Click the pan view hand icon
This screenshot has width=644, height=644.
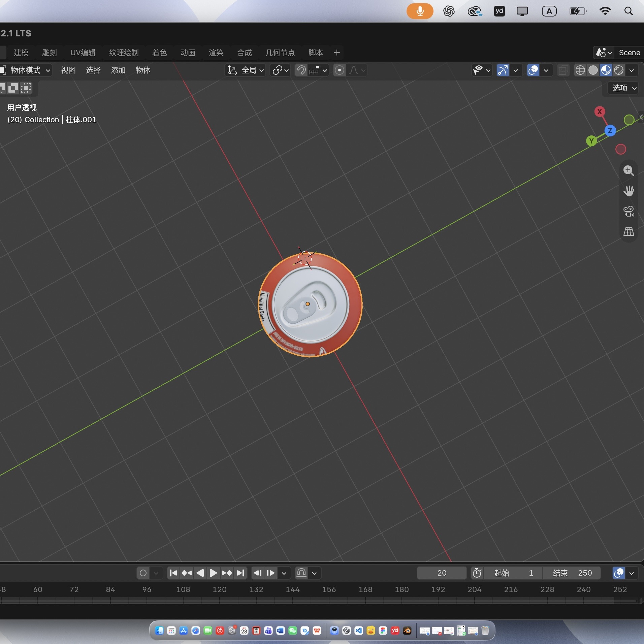(x=629, y=191)
